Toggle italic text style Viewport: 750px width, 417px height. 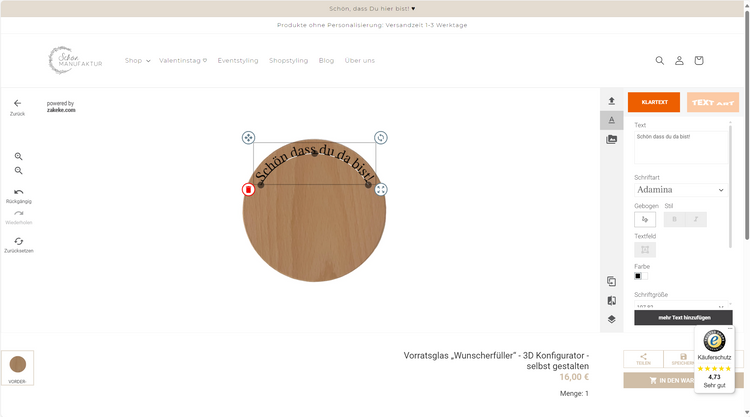coord(696,219)
